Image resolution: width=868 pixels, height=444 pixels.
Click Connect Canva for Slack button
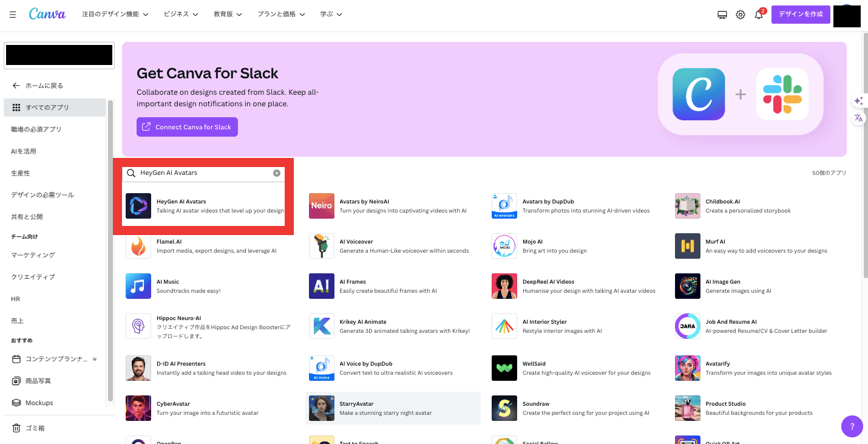click(x=187, y=127)
